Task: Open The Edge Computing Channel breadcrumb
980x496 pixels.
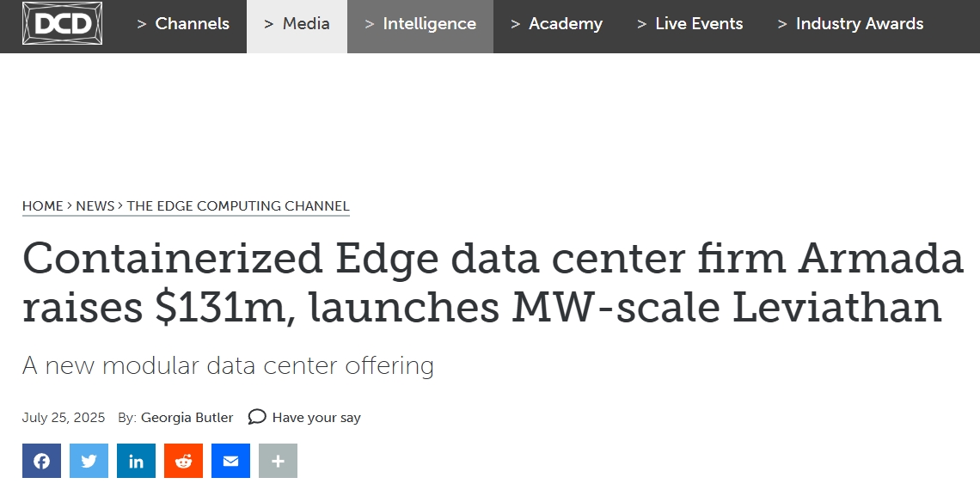Action: pyautogui.click(x=238, y=206)
